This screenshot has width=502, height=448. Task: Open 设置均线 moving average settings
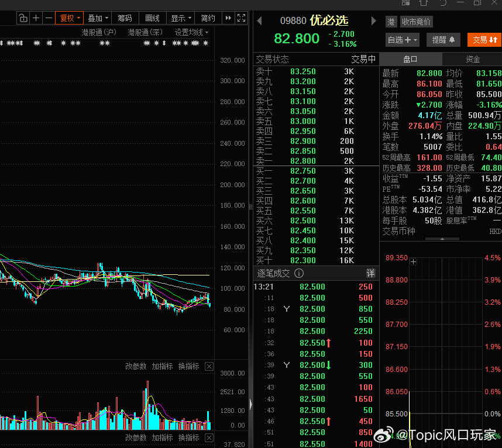[x=191, y=32]
